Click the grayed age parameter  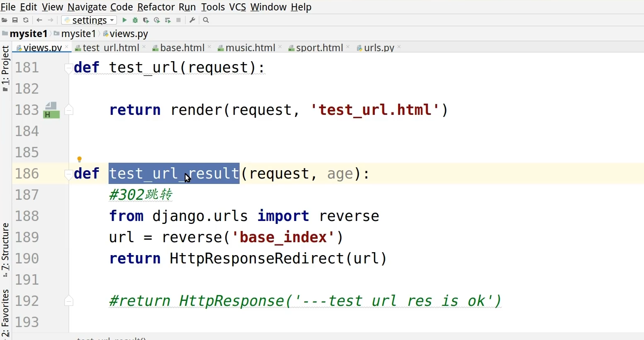click(340, 174)
